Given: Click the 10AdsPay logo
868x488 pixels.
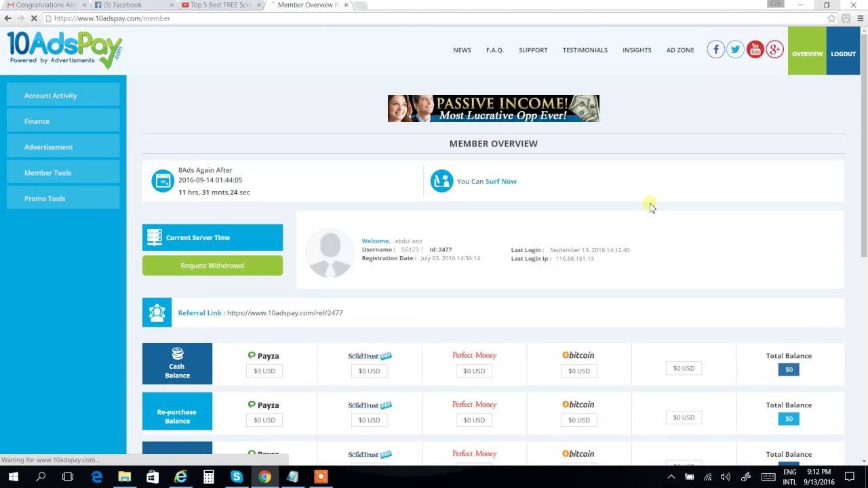Looking at the screenshot, I should point(64,49).
